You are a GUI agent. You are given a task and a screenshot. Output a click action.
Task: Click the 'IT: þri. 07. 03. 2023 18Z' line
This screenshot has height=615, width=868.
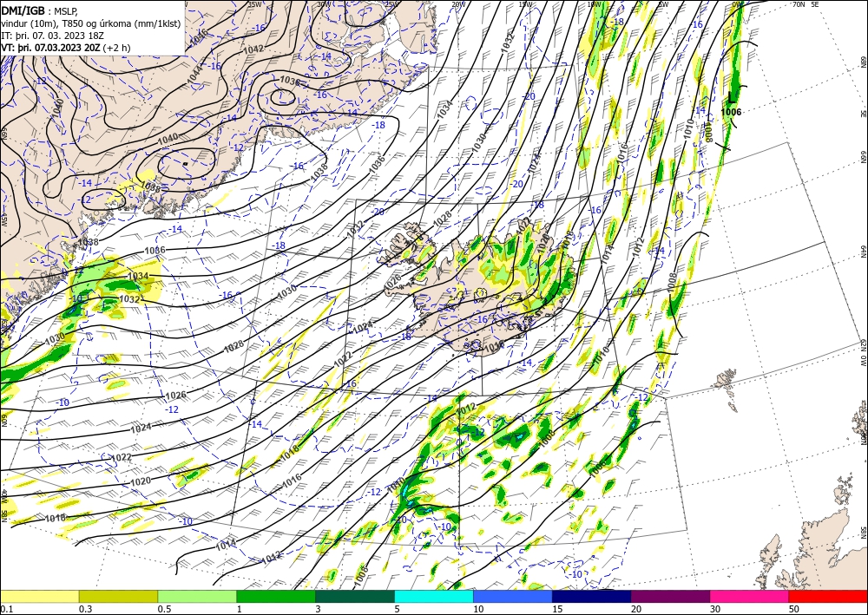[52, 35]
